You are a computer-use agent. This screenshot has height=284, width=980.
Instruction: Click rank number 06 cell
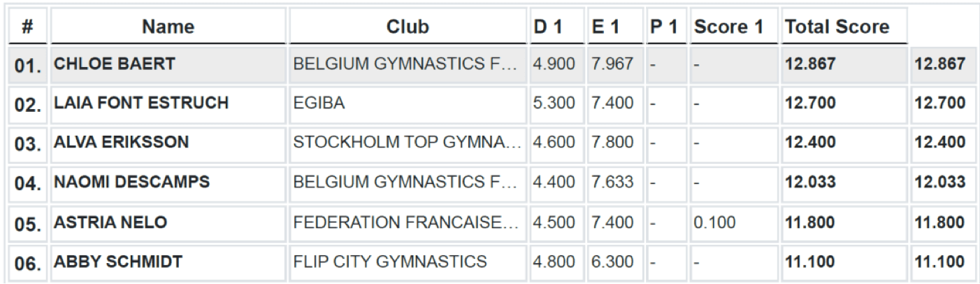(x=28, y=262)
